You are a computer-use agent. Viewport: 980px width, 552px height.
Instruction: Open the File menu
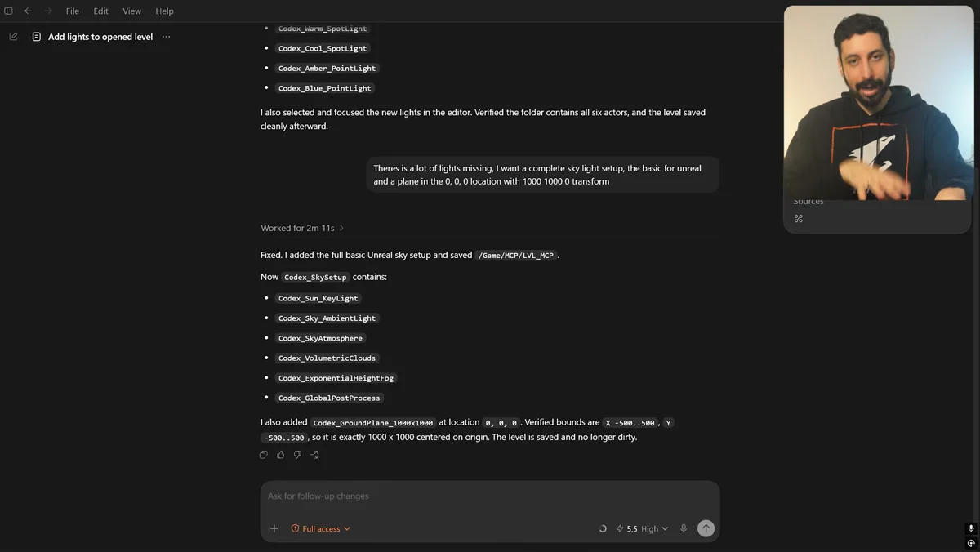[73, 11]
